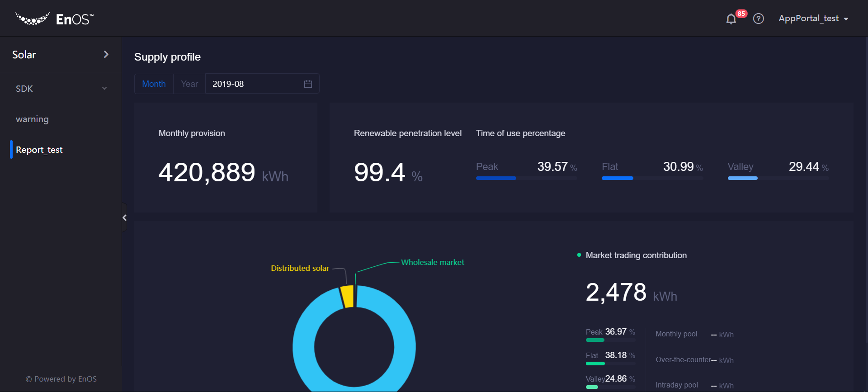Click the Distributed solar chart label
The width and height of the screenshot is (868, 392).
300,268
